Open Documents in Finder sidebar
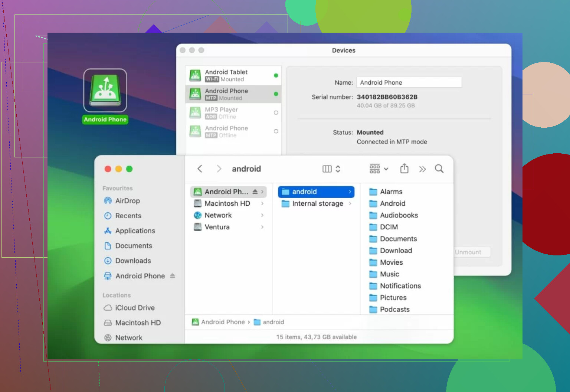 coord(128,246)
